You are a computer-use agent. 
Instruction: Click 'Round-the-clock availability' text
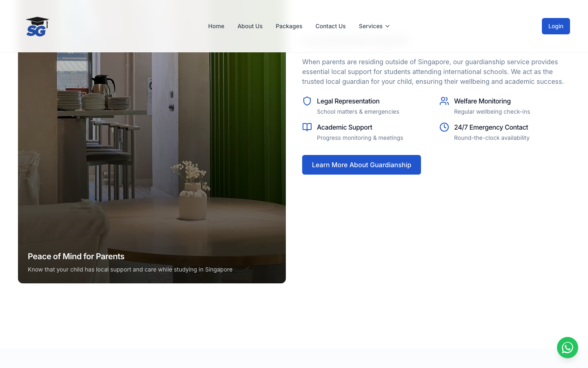pos(492,138)
